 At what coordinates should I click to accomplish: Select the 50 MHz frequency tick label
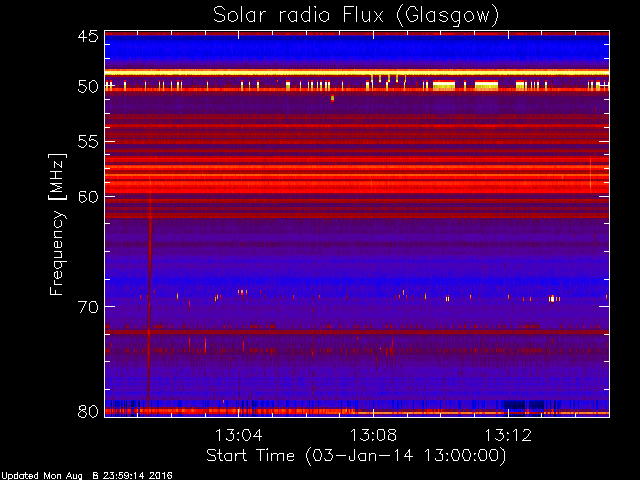(x=87, y=87)
